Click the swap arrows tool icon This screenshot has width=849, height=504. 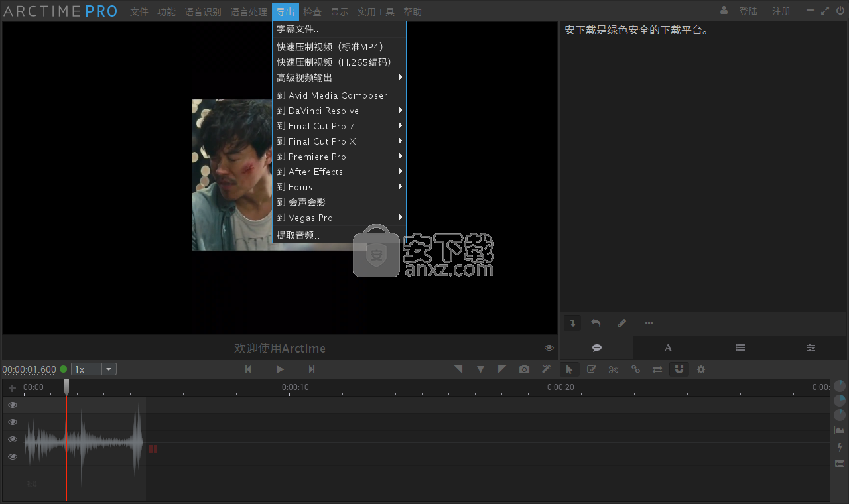(x=657, y=369)
